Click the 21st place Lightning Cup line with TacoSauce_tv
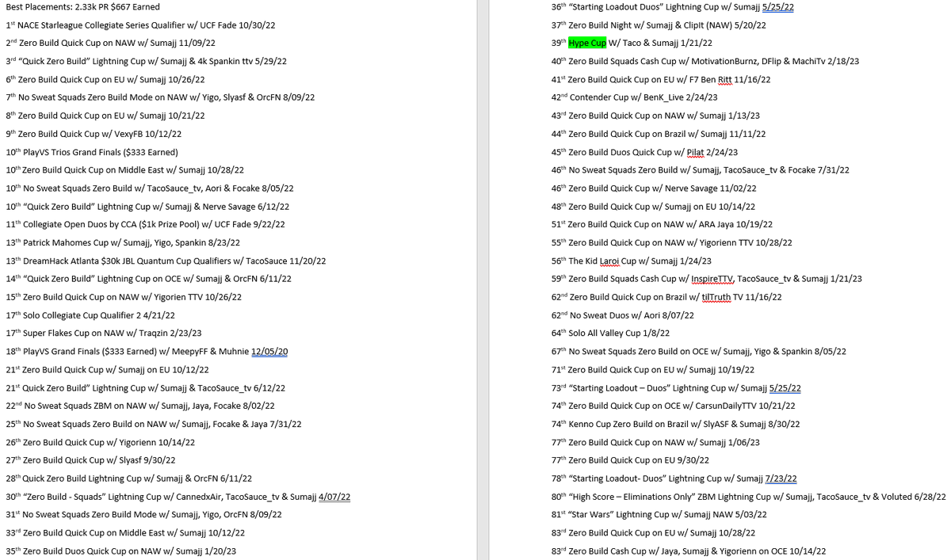 coord(146,389)
